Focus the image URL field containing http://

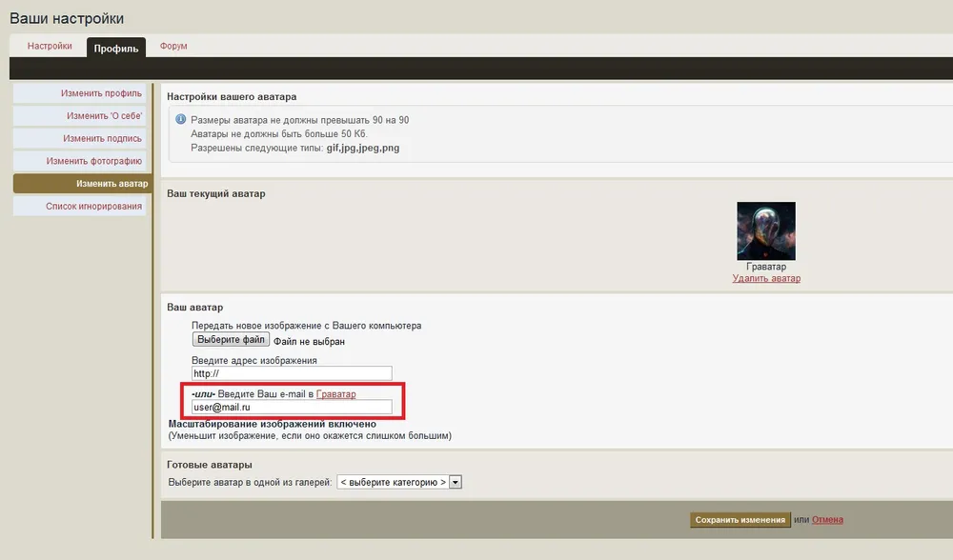click(292, 374)
